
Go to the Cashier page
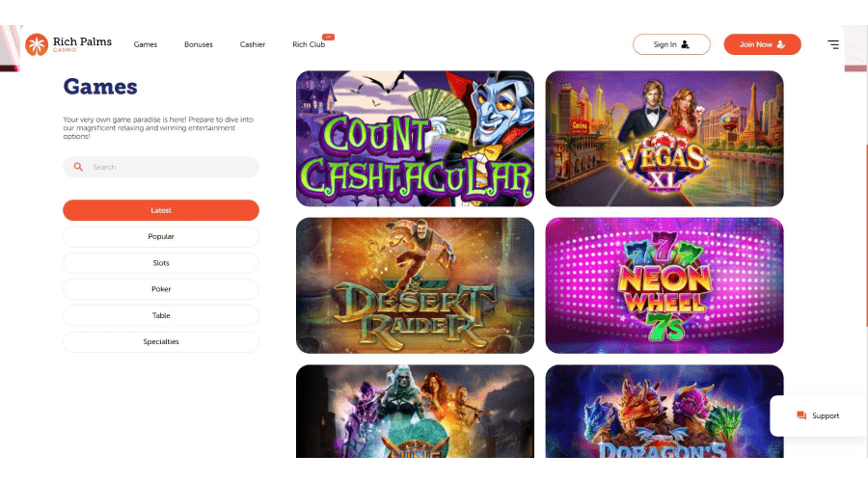pos(253,44)
